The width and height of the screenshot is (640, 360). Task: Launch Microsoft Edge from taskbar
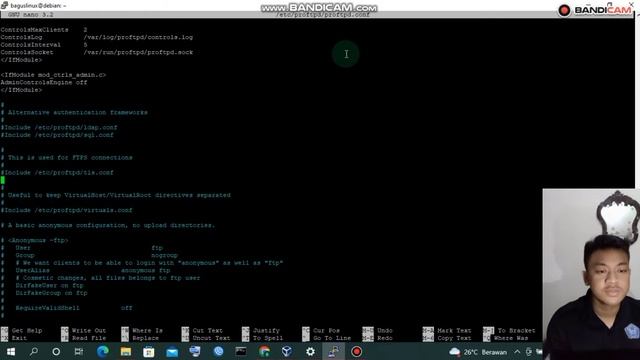coord(102,351)
